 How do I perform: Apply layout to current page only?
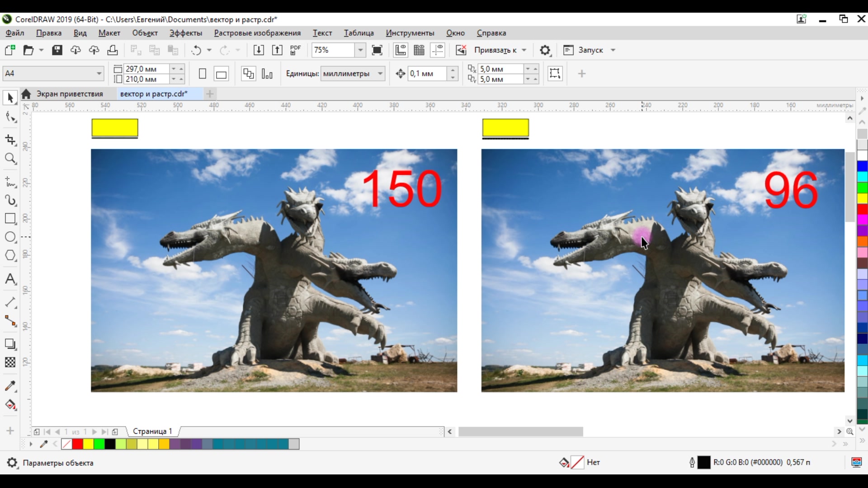pyautogui.click(x=267, y=74)
